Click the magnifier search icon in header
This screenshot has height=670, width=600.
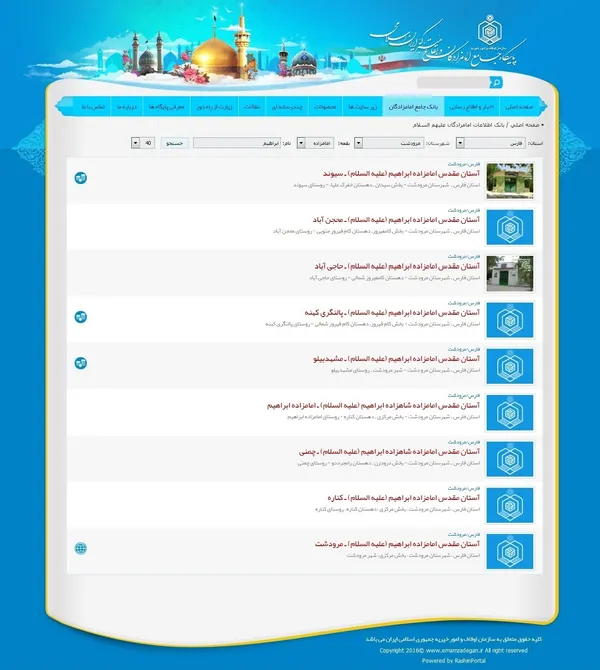tap(496, 82)
